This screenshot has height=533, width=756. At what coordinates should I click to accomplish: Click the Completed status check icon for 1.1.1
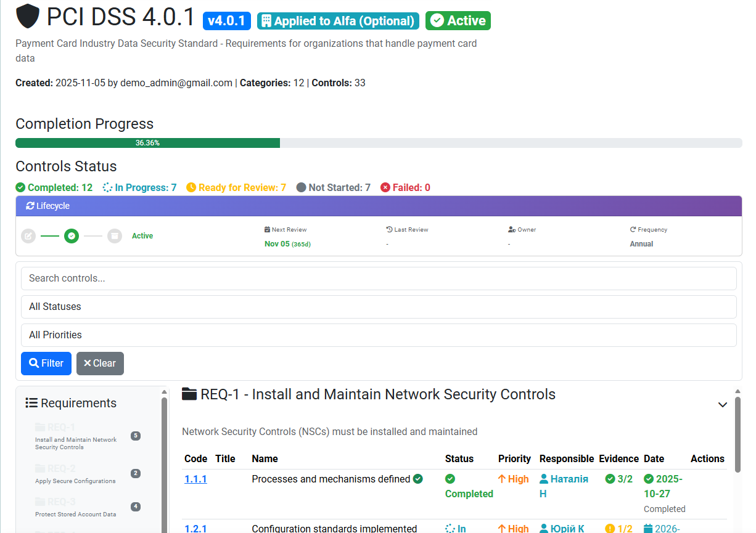tap(450, 479)
